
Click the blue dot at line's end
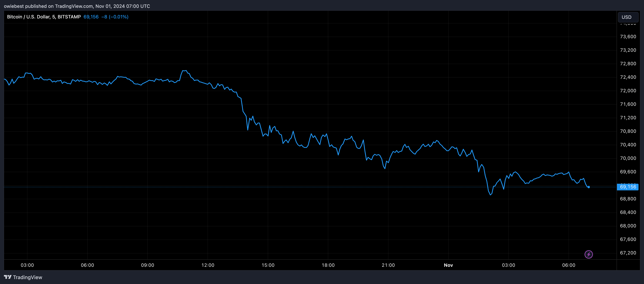pos(589,187)
